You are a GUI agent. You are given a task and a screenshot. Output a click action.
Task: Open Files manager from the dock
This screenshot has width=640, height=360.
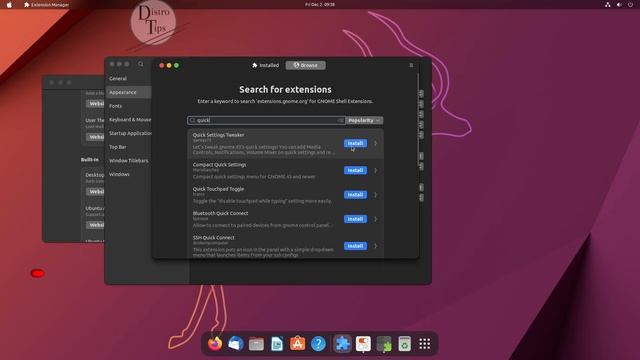point(256,344)
